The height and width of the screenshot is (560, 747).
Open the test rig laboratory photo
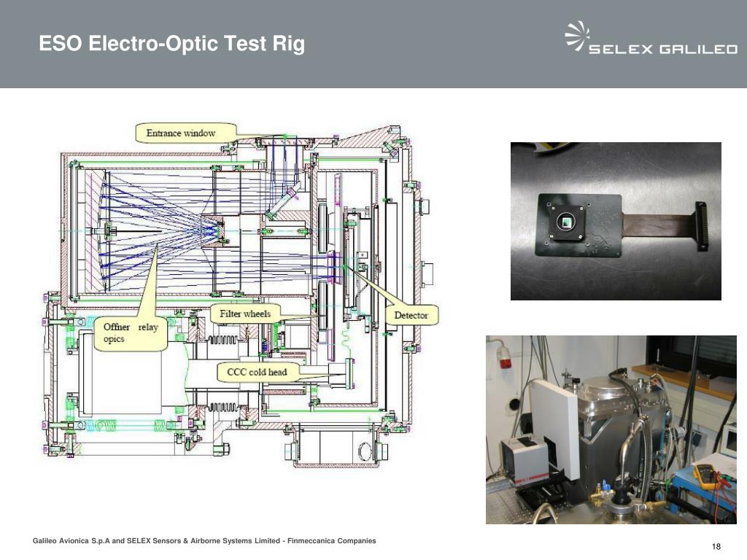click(x=611, y=429)
